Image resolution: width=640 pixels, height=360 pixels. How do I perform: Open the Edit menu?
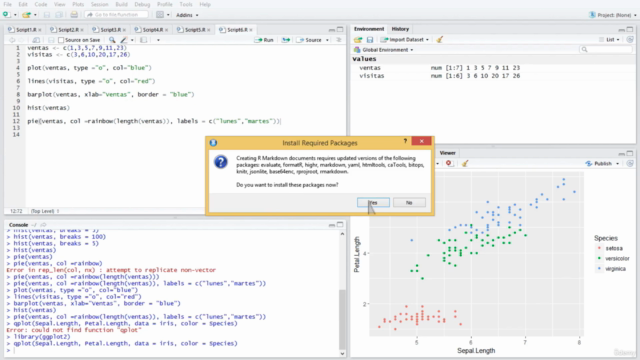[23, 4]
